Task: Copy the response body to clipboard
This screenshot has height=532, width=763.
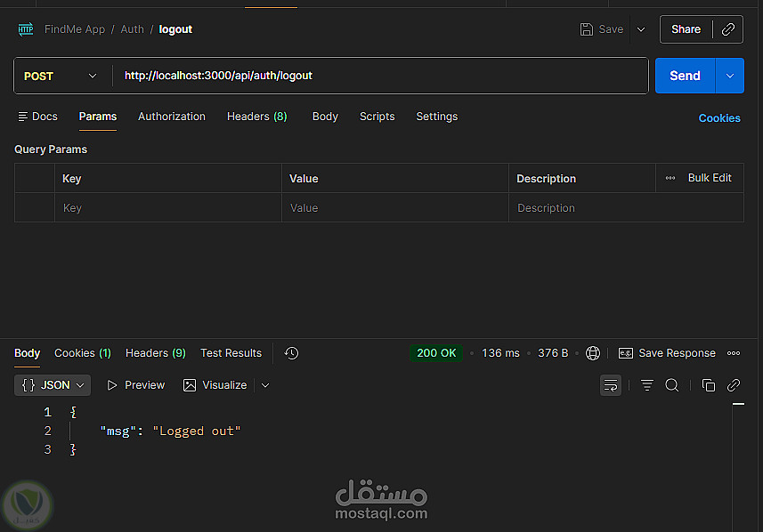Action: (709, 385)
